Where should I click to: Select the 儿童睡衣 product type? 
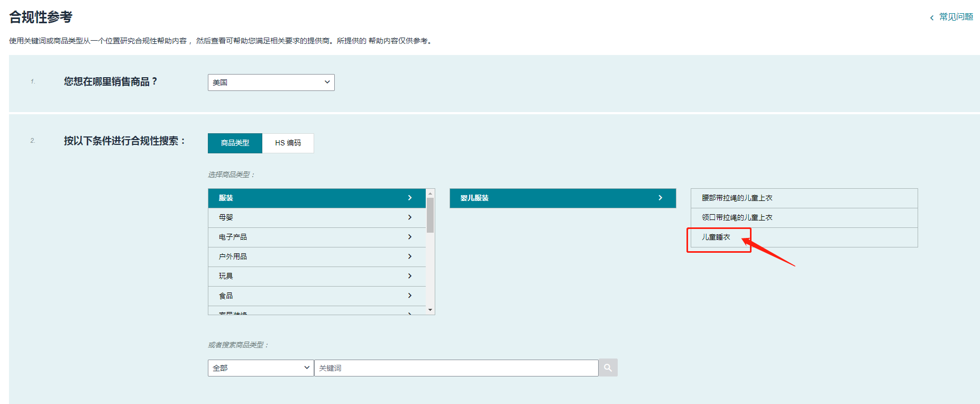coord(716,237)
